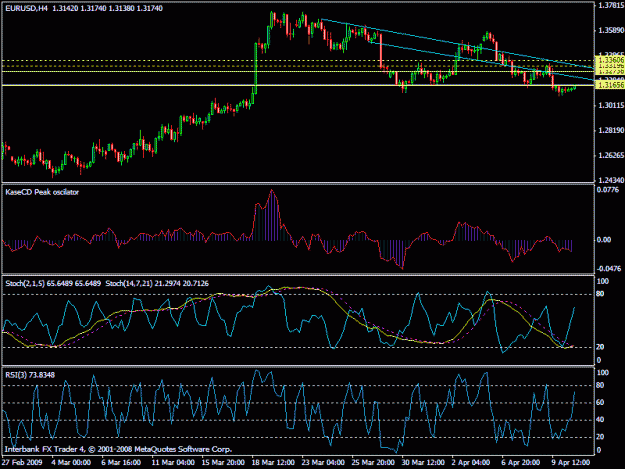Click the Stoch(14,7,21) 21.2974 indicator label
The width and height of the screenshot is (625, 469).
157,283
